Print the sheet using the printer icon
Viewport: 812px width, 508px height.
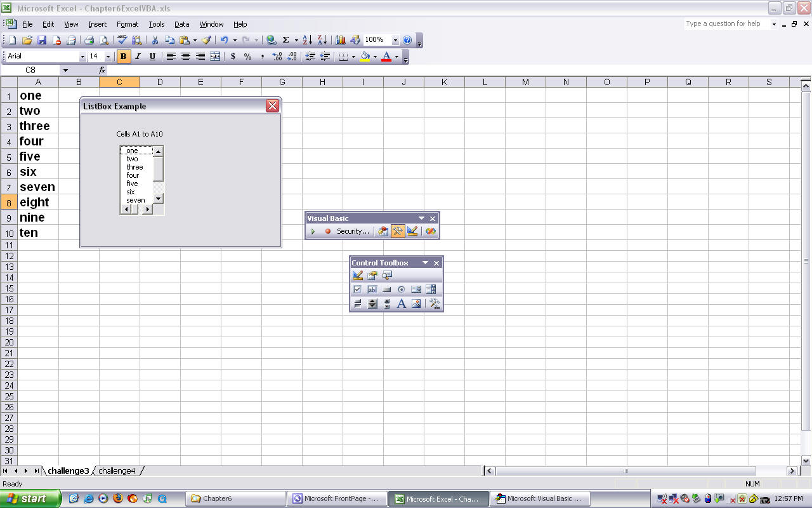pos(89,40)
